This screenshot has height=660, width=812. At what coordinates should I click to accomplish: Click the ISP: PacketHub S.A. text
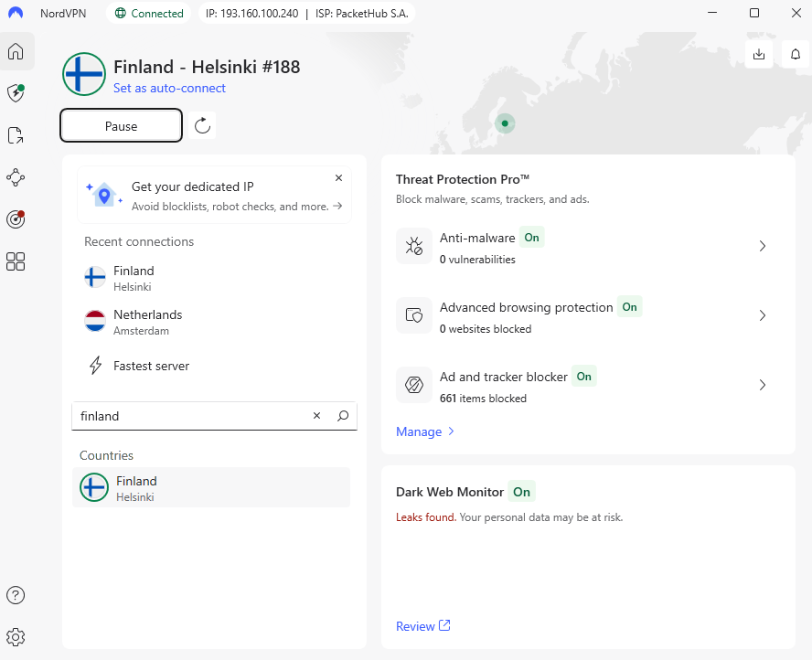pos(362,14)
